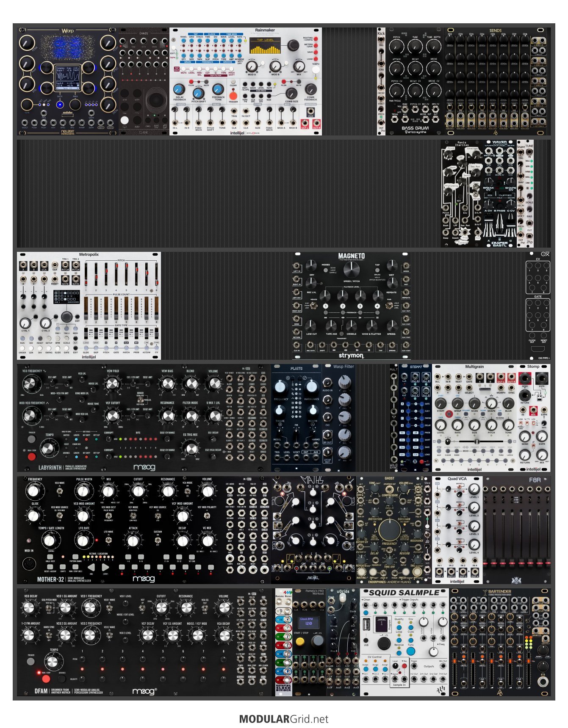
Task: Click the Mother-32 left arrow KB button
Action: [x=91, y=567]
